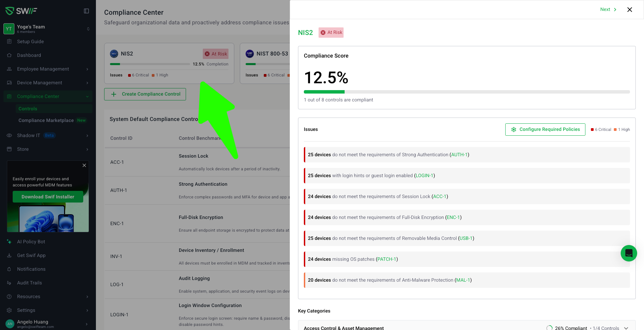Open Compliance Marketplace page
Image resolution: width=644 pixels, height=330 pixels.
[x=46, y=120]
